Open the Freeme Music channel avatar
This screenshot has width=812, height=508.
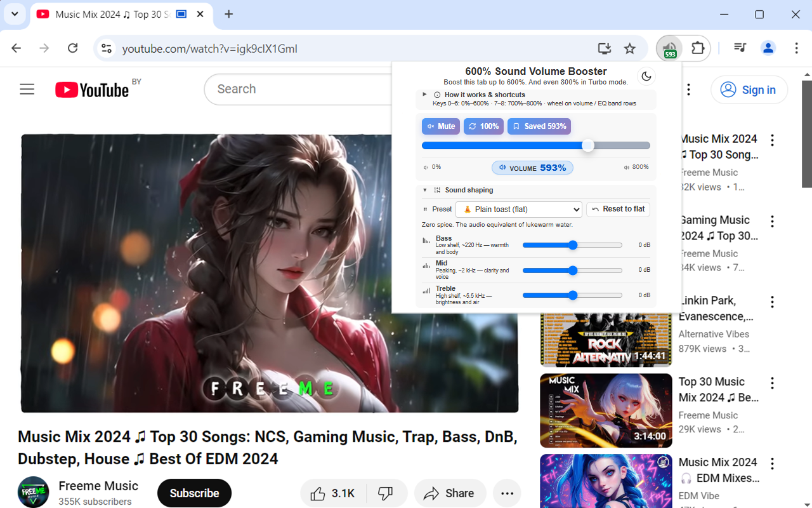click(x=33, y=492)
